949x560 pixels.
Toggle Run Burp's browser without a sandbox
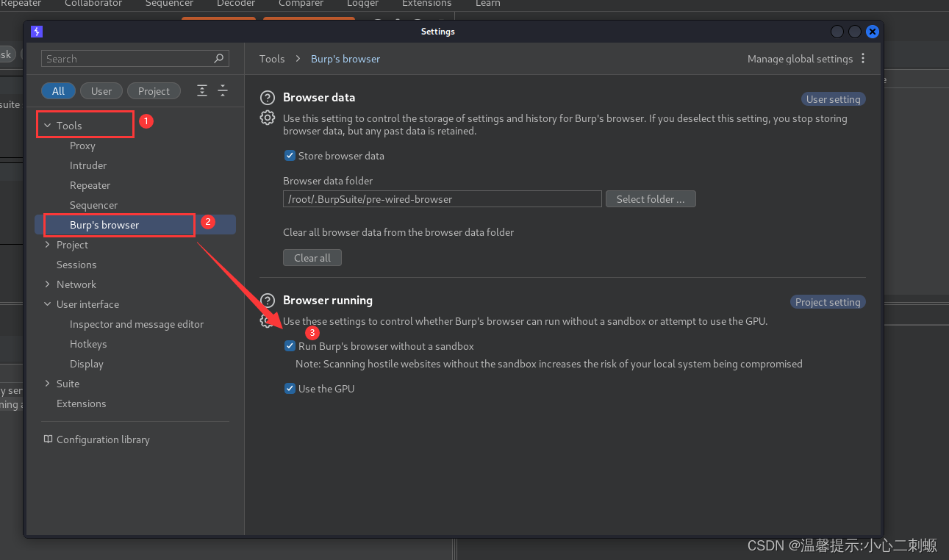(x=290, y=346)
